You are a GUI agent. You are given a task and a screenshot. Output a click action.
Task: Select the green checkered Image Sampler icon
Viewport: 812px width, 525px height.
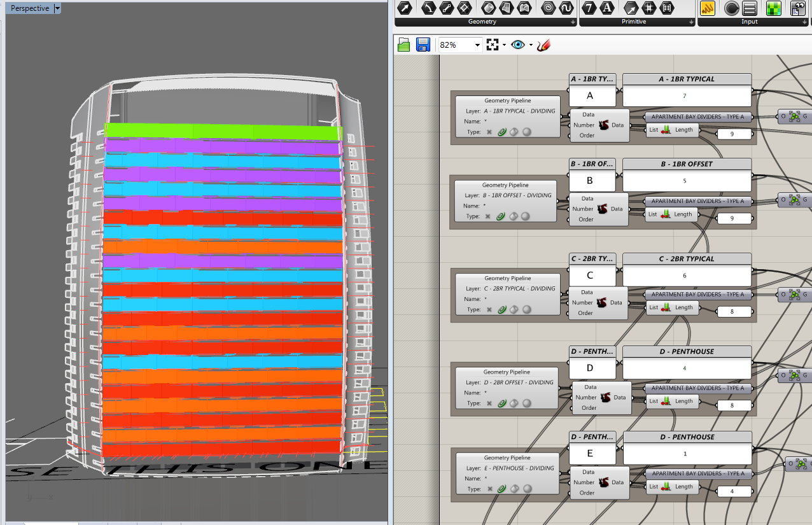point(773,8)
